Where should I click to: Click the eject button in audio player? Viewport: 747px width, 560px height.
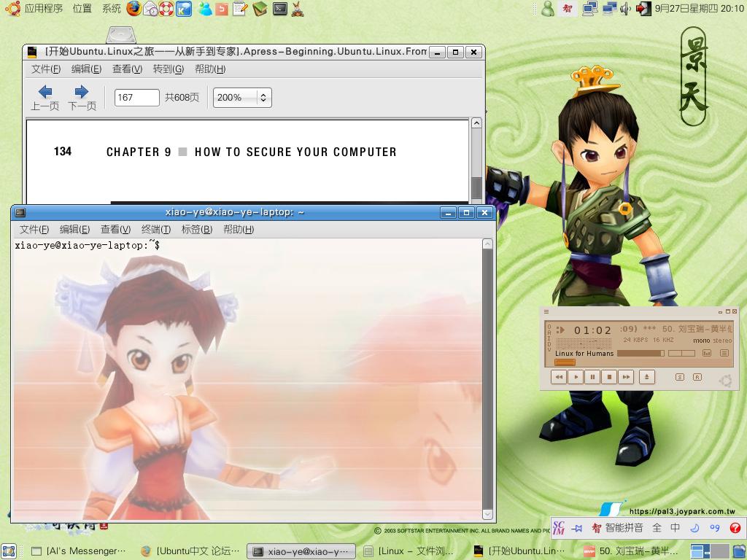(x=646, y=377)
